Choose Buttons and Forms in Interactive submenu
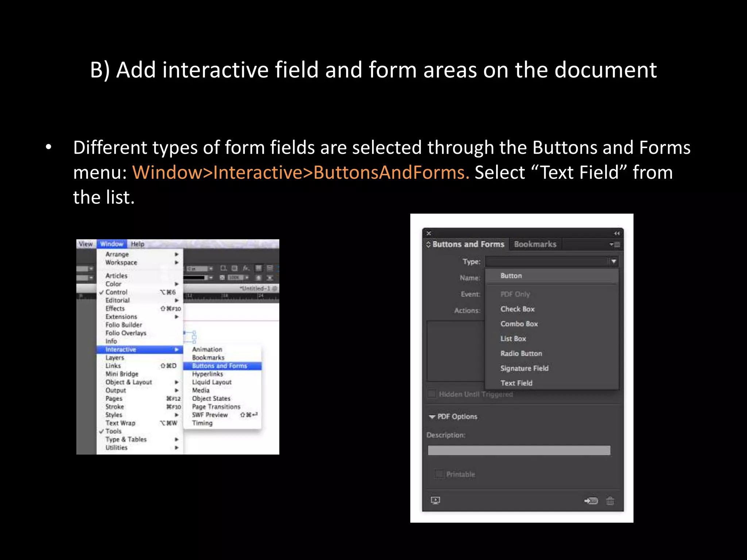 [220, 366]
